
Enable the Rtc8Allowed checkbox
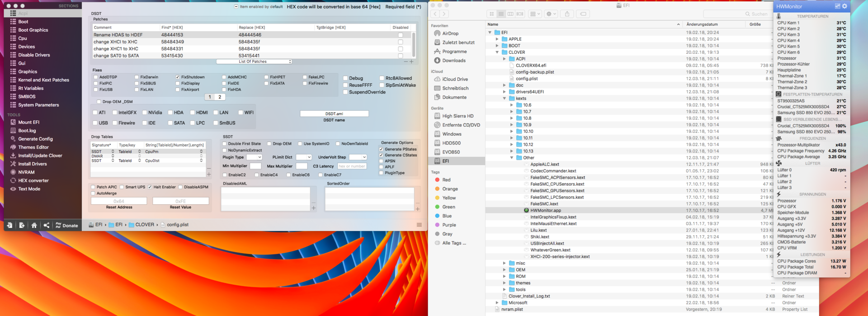pos(382,78)
